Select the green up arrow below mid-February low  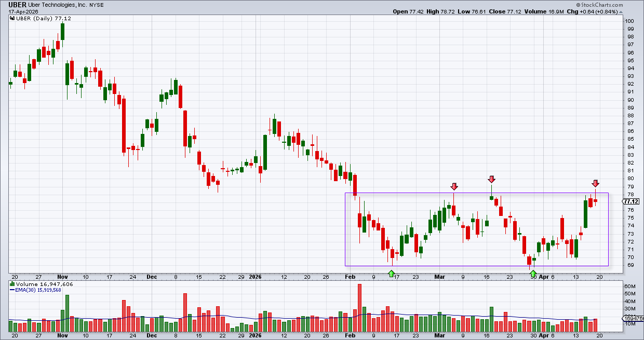coord(391,273)
